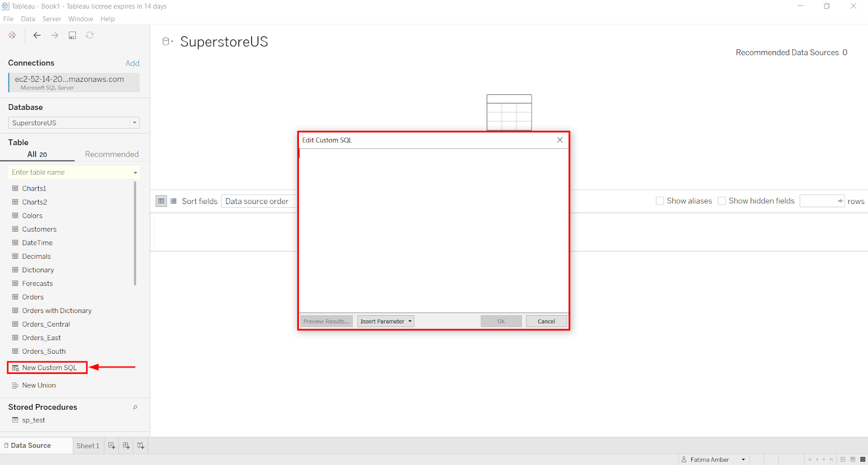Open the Sort fields Data source order dropdown

(x=259, y=201)
